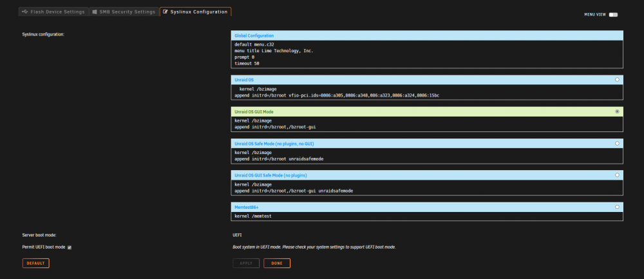
Task: Click the 'Unraid OS Safe Mode (no plugins, no GUI)' header
Action: pyautogui.click(x=427, y=143)
